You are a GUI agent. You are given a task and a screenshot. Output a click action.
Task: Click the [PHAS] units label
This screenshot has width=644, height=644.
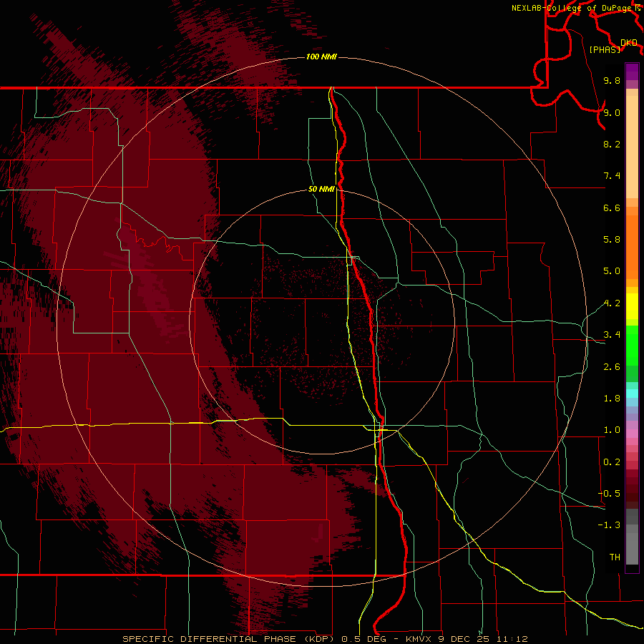point(605,49)
